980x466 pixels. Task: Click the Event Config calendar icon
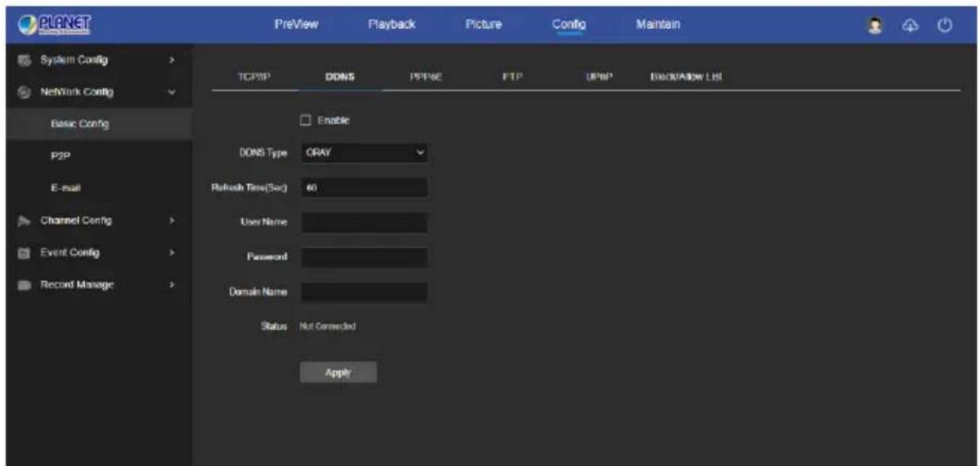tap(22, 253)
